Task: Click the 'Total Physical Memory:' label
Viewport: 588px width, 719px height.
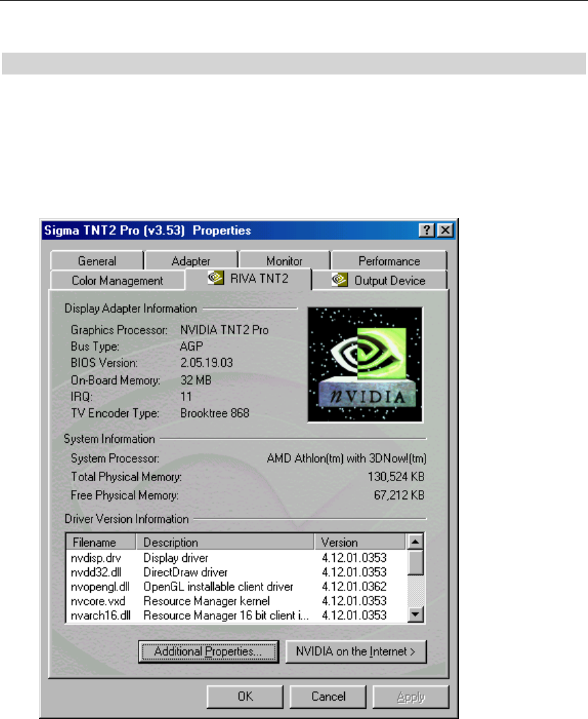Action: click(126, 477)
